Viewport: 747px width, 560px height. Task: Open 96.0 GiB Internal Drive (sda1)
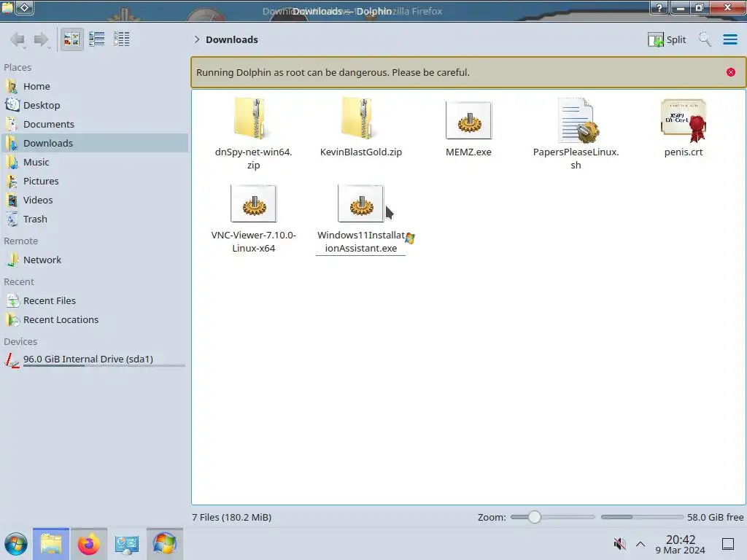tap(94, 360)
